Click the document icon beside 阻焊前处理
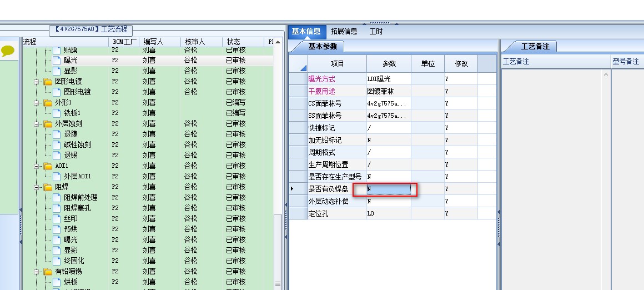This screenshot has height=290, width=644. 57,198
